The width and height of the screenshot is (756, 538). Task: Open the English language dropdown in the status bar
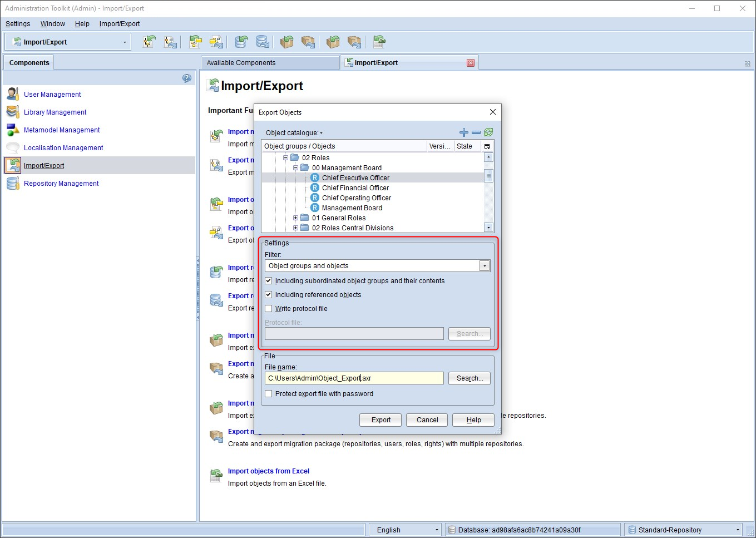[437, 530]
